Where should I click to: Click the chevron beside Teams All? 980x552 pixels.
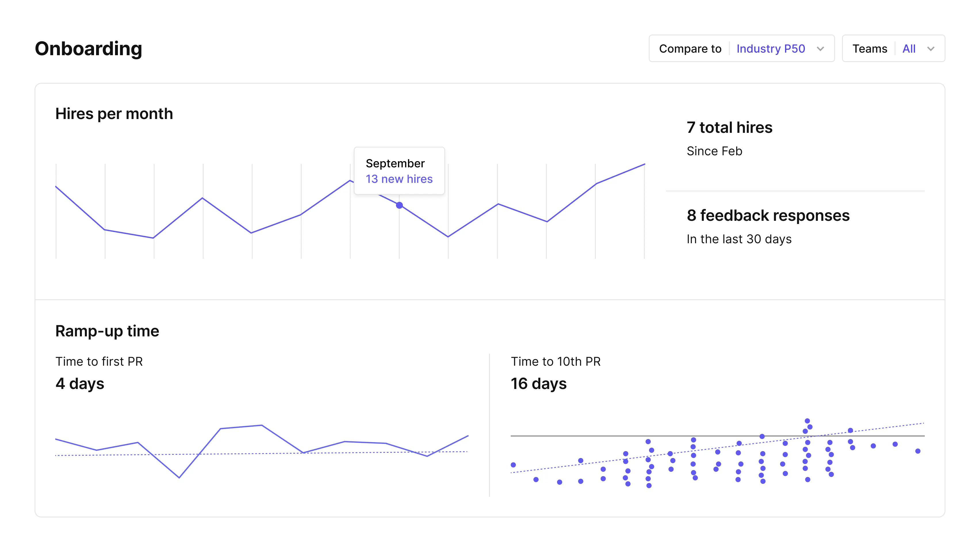pyautogui.click(x=931, y=49)
